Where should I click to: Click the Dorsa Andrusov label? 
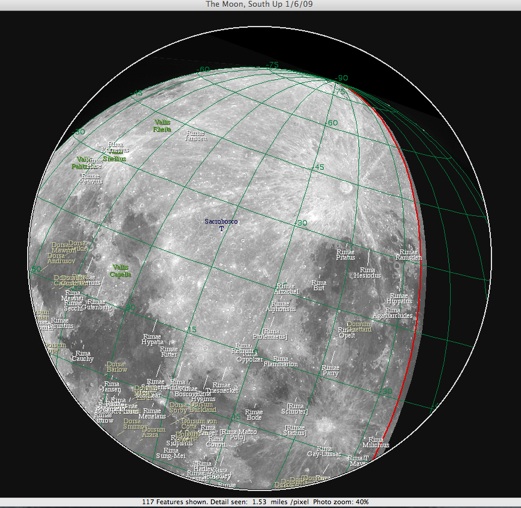point(61,258)
